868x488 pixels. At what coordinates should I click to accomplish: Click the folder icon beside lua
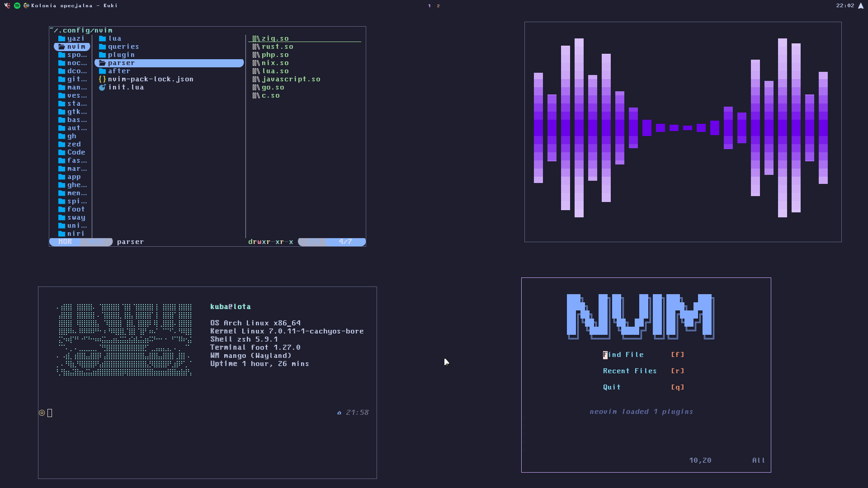[102, 38]
